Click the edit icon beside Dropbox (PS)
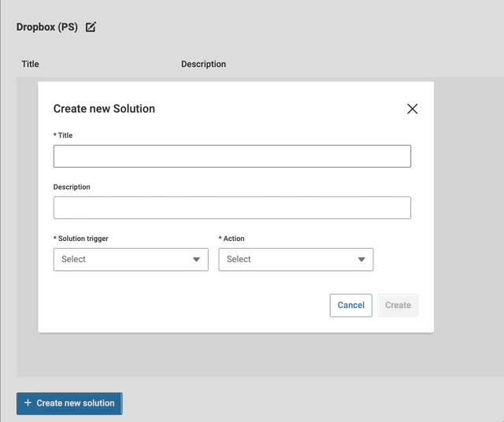The image size is (504, 422). (x=91, y=27)
